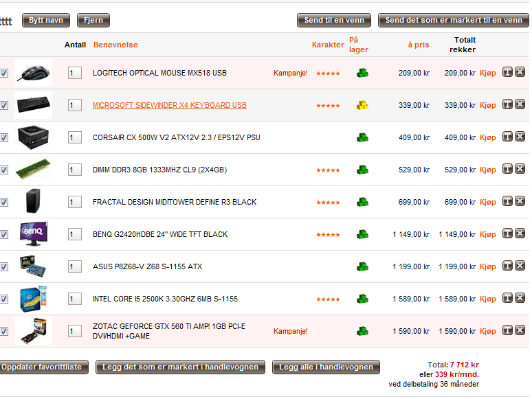Remove Corsair CX 500W PSU with X icon
The height and width of the screenshot is (399, 532).
click(520, 136)
